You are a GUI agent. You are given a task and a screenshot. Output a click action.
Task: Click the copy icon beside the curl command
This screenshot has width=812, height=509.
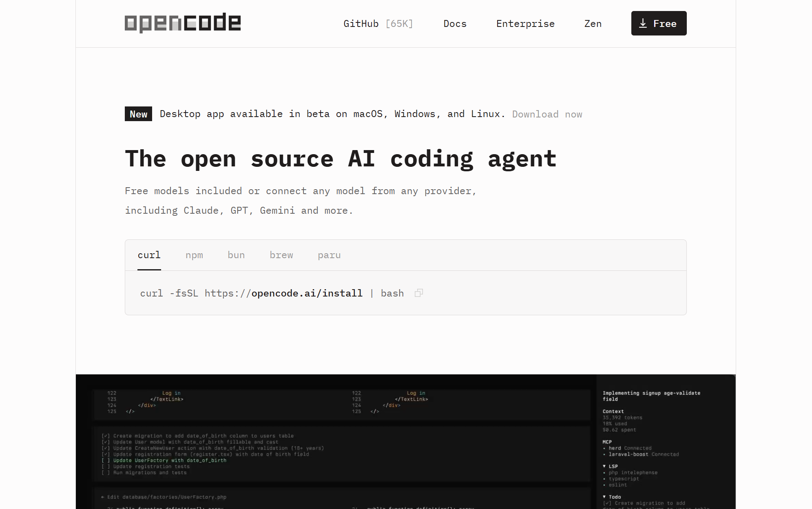(418, 293)
